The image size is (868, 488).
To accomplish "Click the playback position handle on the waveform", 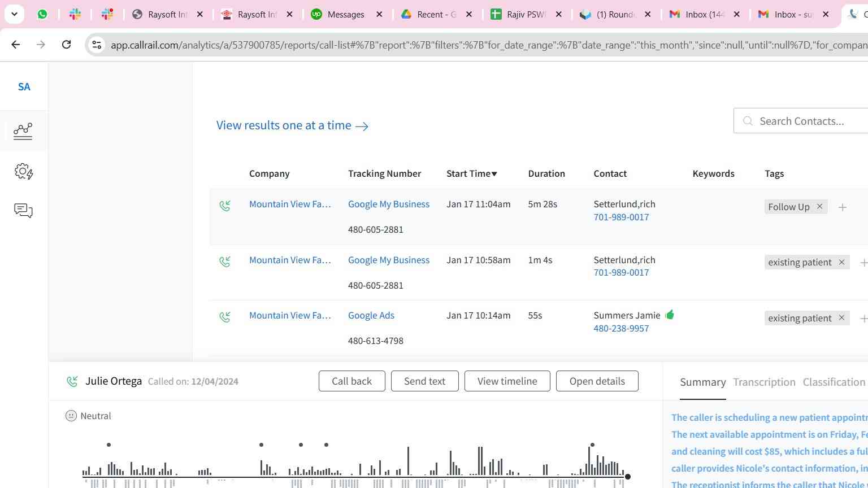I will tap(627, 477).
